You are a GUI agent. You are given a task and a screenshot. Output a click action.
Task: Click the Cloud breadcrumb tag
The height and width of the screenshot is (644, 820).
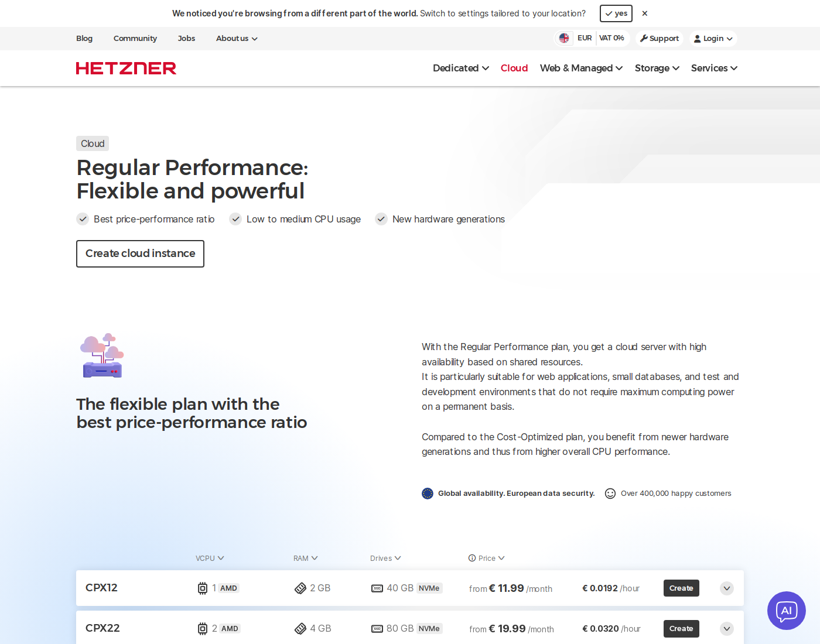[x=93, y=144]
